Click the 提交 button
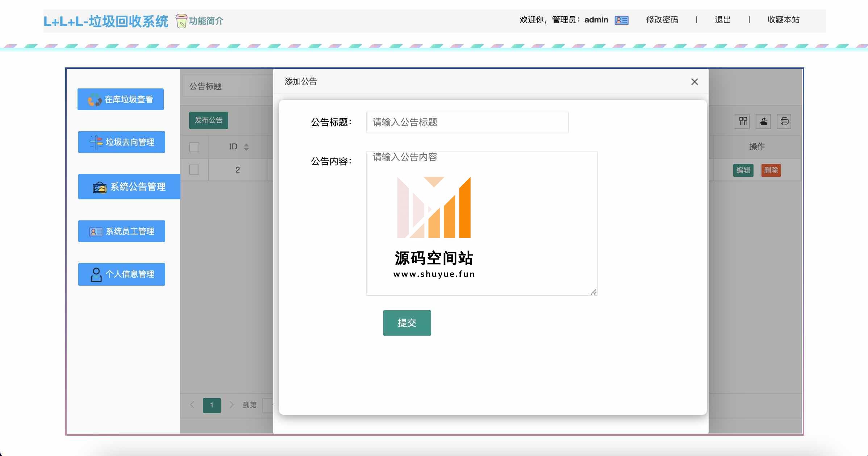This screenshot has height=456, width=868. click(x=407, y=323)
